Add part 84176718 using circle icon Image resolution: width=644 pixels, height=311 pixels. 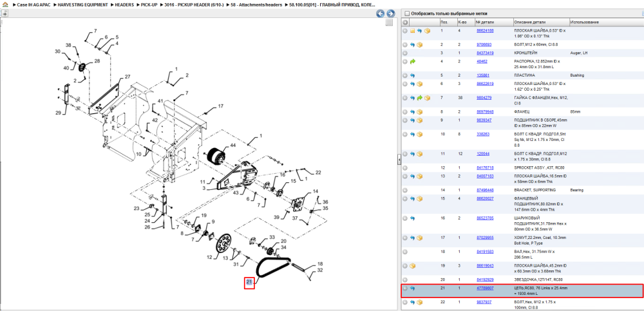405,167
